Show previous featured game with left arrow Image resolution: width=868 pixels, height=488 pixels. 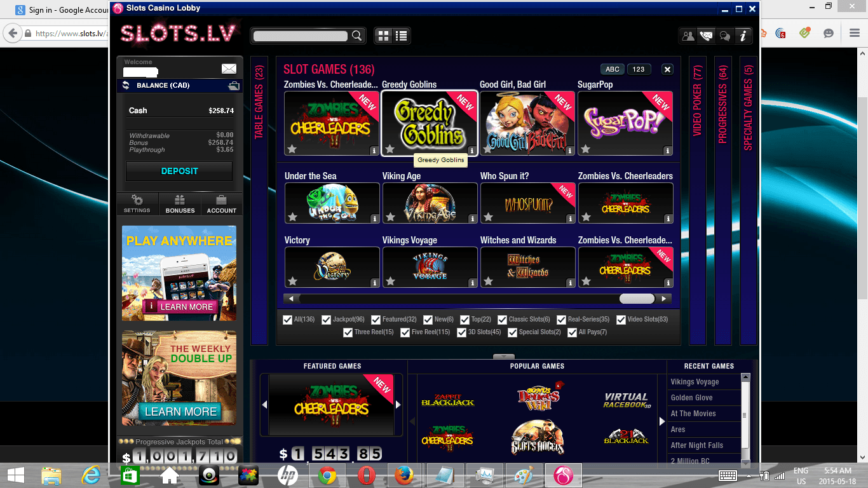pyautogui.click(x=264, y=404)
